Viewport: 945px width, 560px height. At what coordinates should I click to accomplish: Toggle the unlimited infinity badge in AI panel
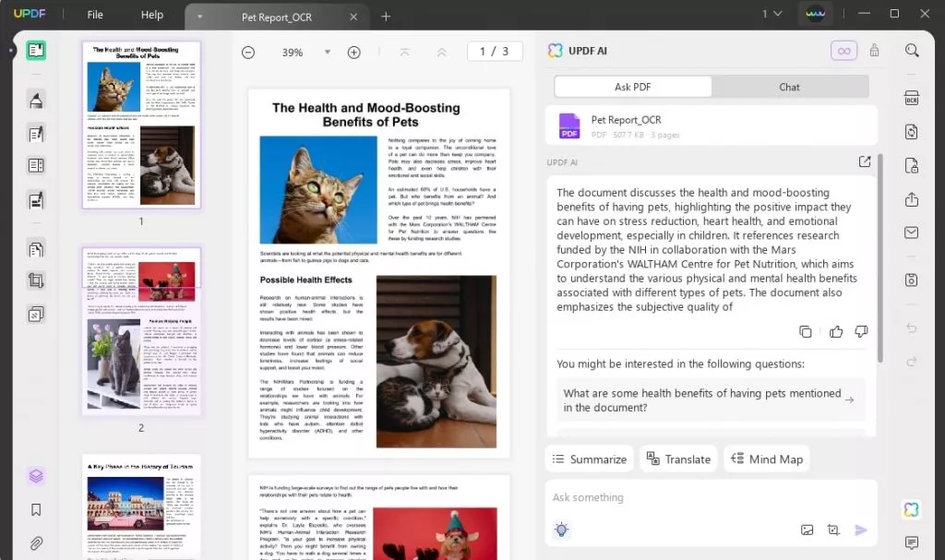[843, 51]
